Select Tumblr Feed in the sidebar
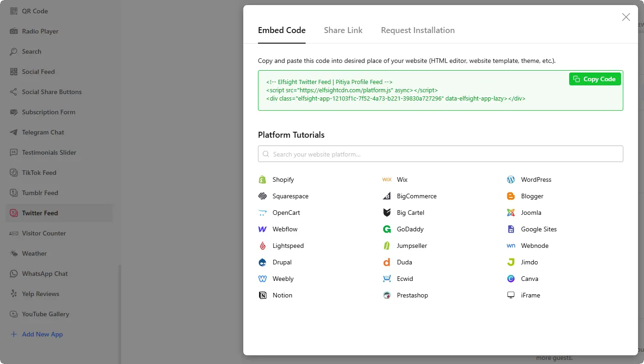This screenshot has width=644, height=364. (40, 193)
